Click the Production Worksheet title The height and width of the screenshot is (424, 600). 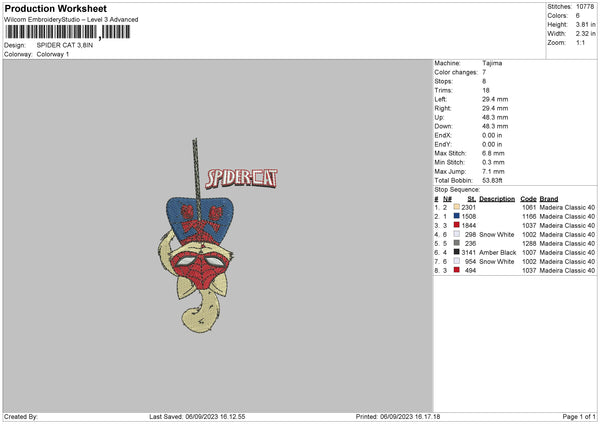[x=56, y=8]
